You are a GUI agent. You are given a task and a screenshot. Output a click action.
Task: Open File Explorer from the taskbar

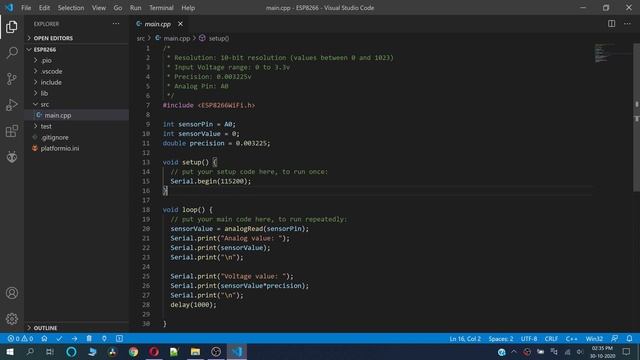(195, 352)
